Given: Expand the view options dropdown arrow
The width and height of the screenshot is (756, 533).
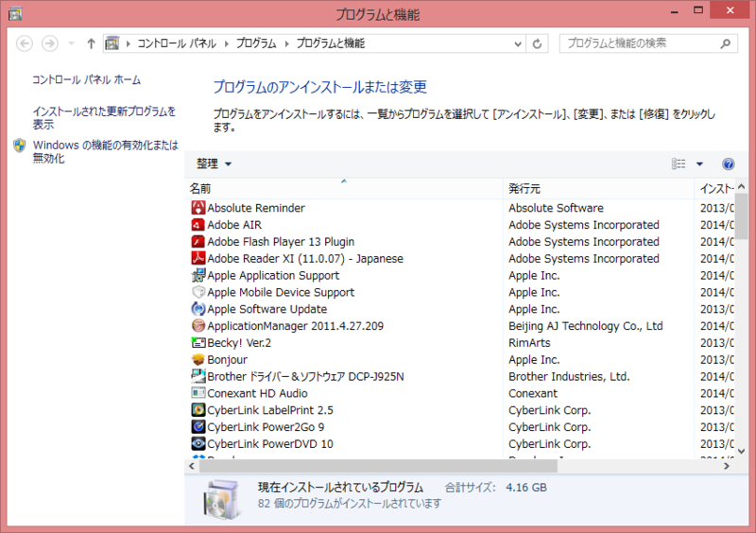Looking at the screenshot, I should click(x=699, y=164).
